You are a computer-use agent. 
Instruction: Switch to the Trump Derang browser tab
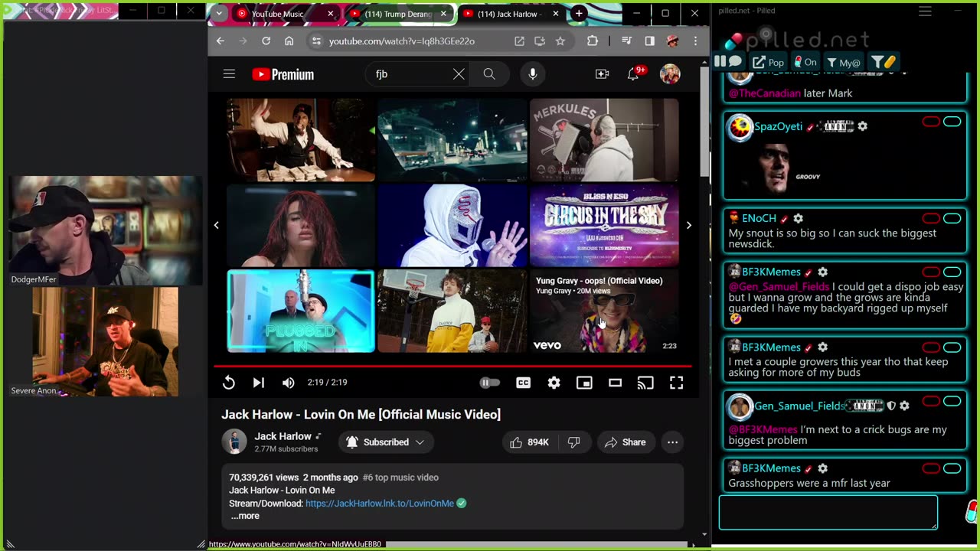[398, 14]
